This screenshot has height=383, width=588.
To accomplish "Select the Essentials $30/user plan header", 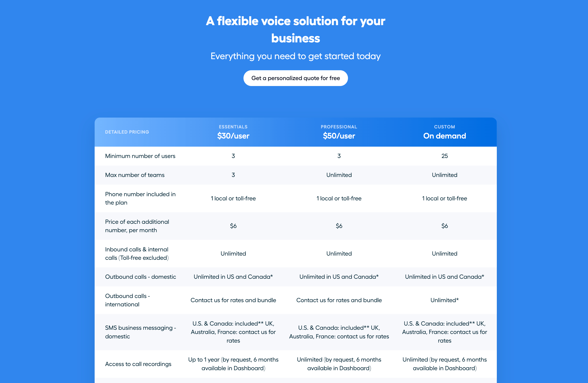I will (233, 132).
